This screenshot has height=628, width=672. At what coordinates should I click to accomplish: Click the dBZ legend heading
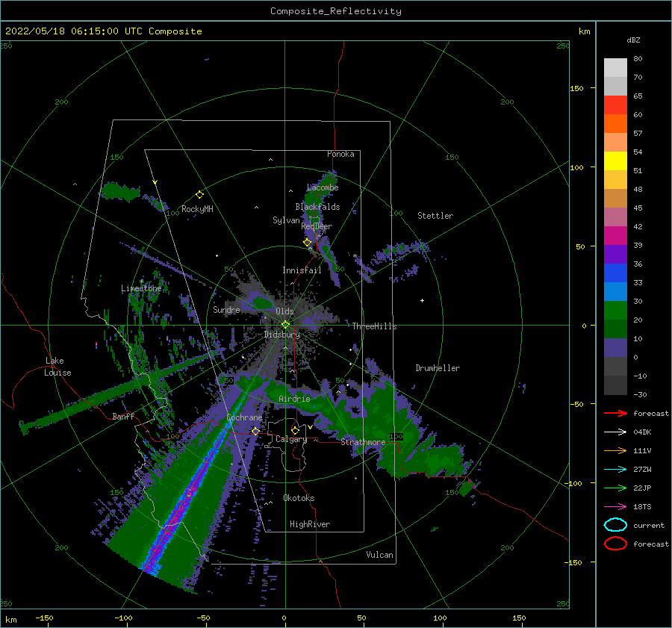click(633, 40)
